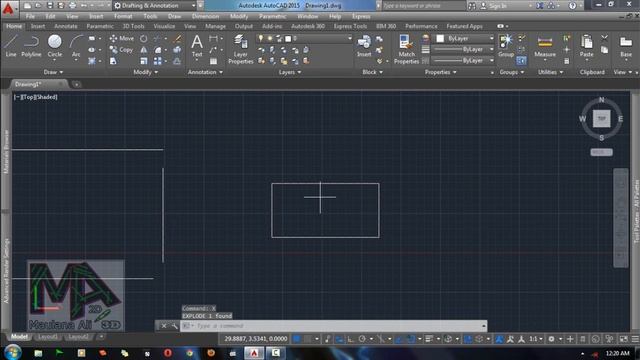Switch to the Express Tools ribbon tab
Viewport: 640px width, 360px height.
pos(350,26)
